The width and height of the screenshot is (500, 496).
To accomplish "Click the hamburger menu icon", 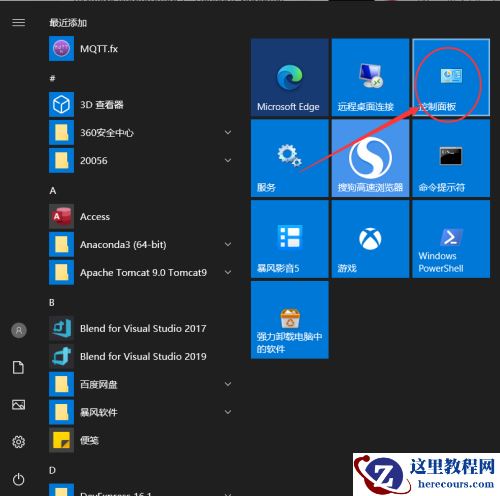I will pyautogui.click(x=19, y=22).
